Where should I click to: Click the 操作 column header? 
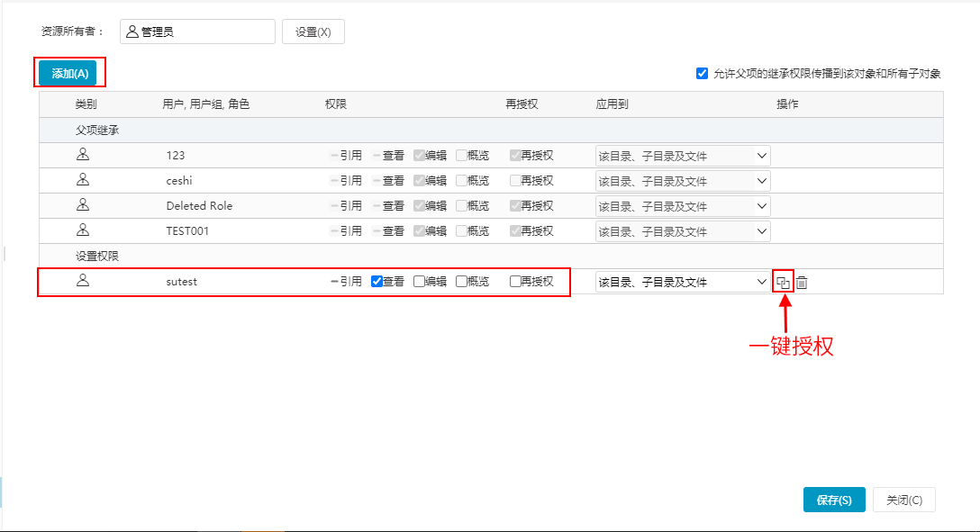coord(787,104)
